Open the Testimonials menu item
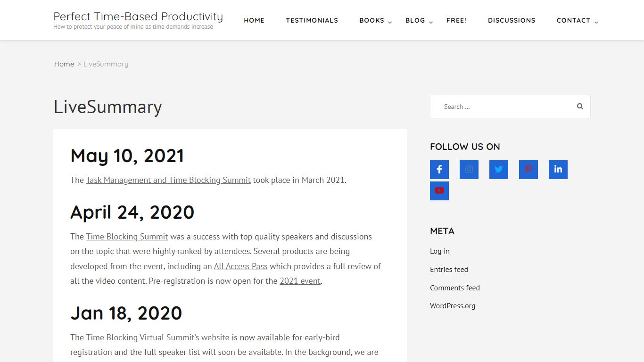The height and width of the screenshot is (362, 644). (312, 20)
